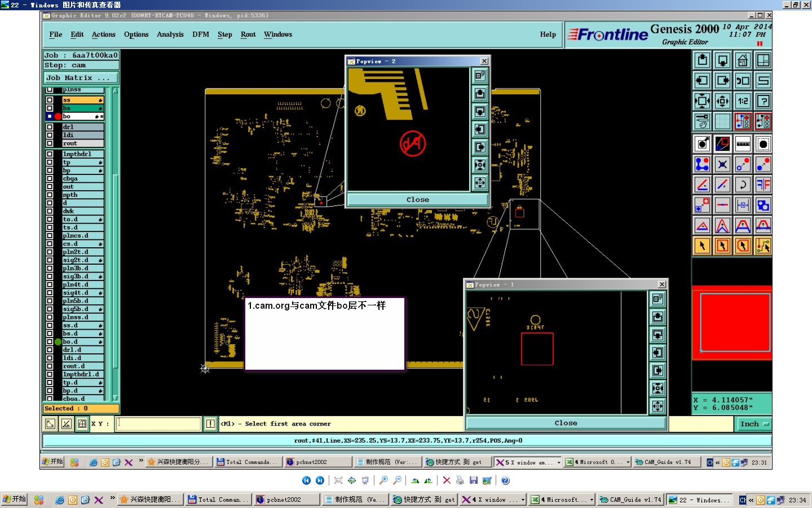Click previous image button in picture viewer
Viewport: 812px width, 508px height.
coord(306,480)
